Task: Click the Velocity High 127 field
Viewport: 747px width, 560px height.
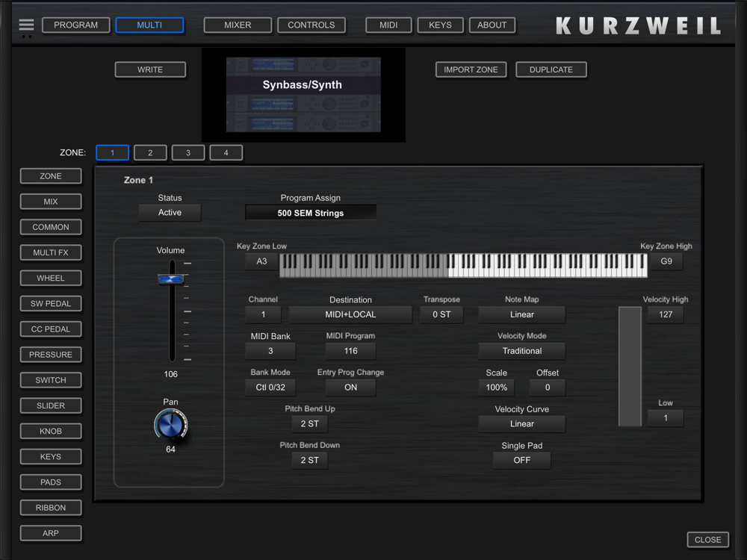Action: pyautogui.click(x=666, y=314)
